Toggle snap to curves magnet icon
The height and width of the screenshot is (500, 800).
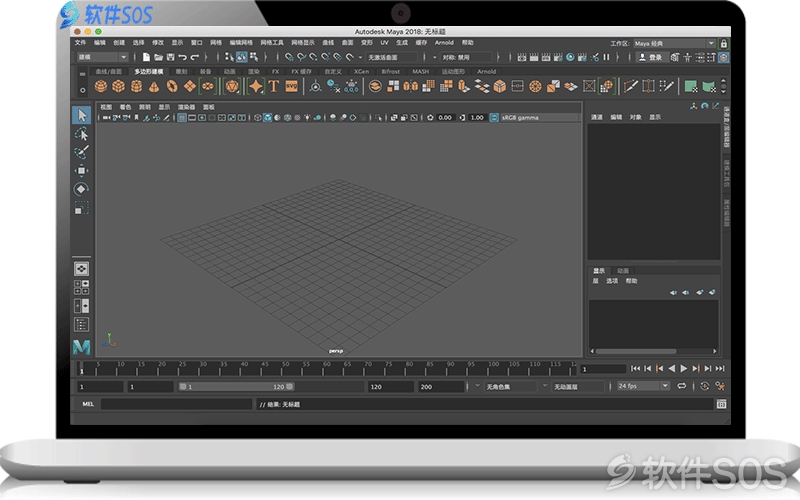[x=301, y=57]
